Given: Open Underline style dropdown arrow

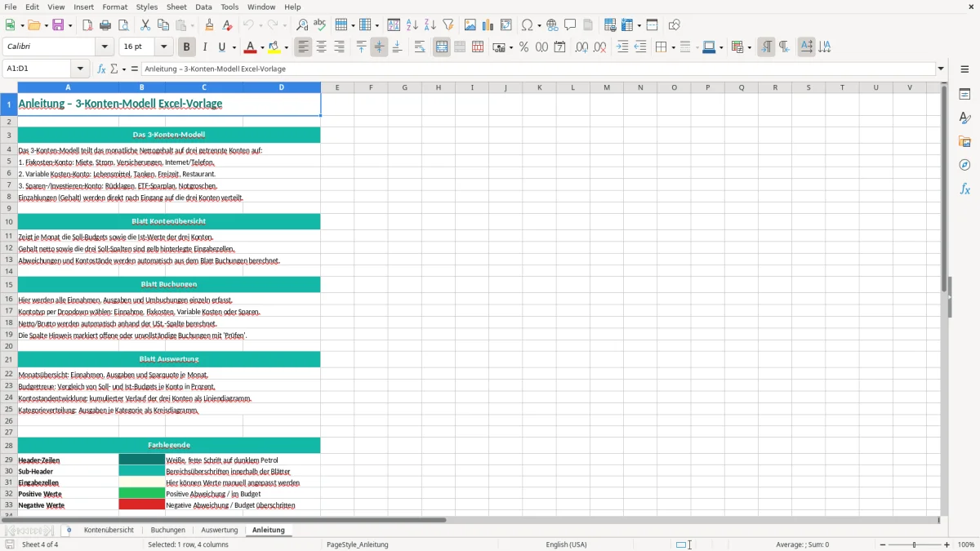Looking at the screenshot, I should coord(234,47).
